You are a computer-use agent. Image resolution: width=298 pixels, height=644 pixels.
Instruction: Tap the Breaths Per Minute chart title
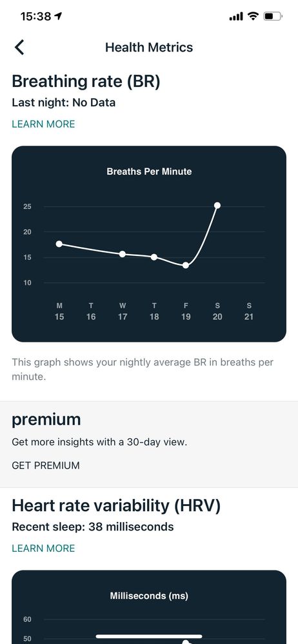point(149,171)
